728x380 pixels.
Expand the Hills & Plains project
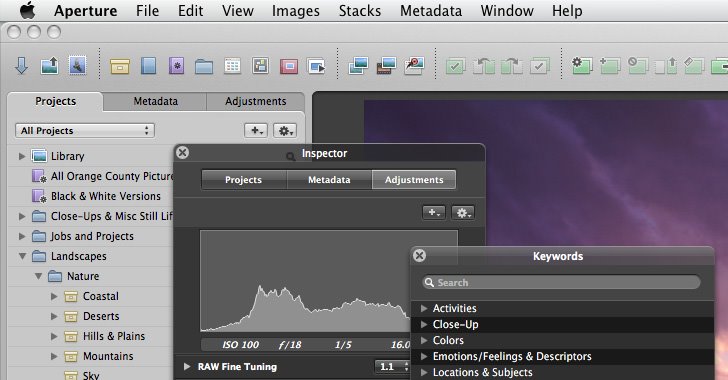coord(54,336)
